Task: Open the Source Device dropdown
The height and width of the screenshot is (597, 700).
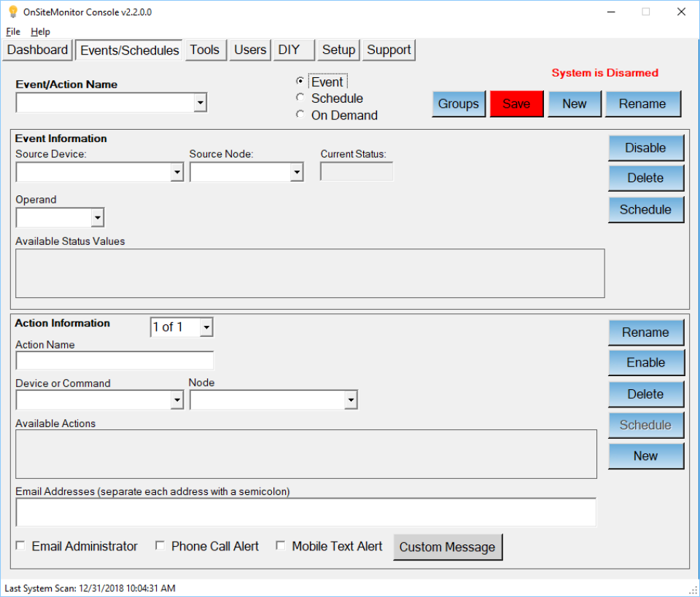Action: pyautogui.click(x=177, y=172)
